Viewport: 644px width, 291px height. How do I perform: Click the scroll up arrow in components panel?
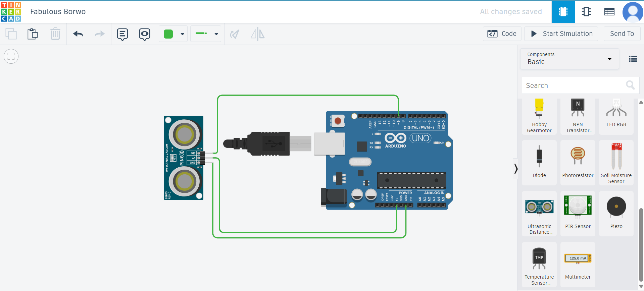pos(641,102)
